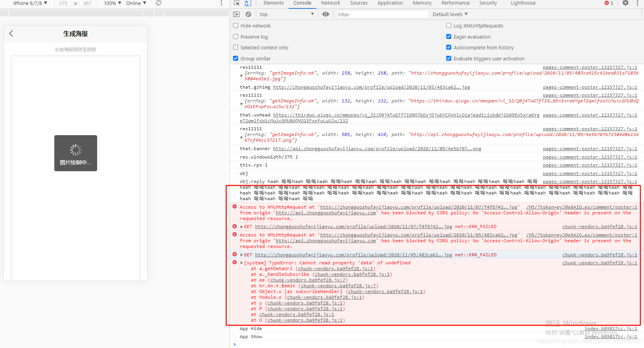Open the Default levels dropdown
Screen dimensions: 644x348
450,14
